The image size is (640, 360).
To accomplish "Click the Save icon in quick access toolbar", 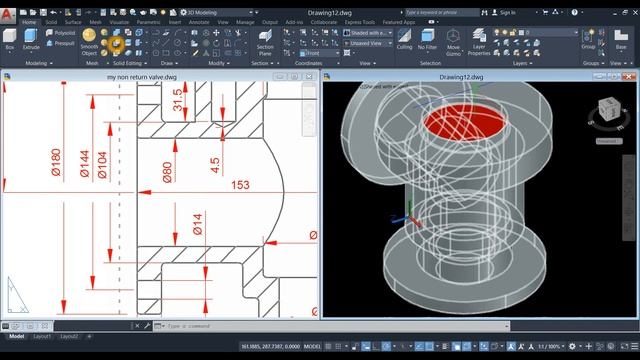I will (43, 13).
